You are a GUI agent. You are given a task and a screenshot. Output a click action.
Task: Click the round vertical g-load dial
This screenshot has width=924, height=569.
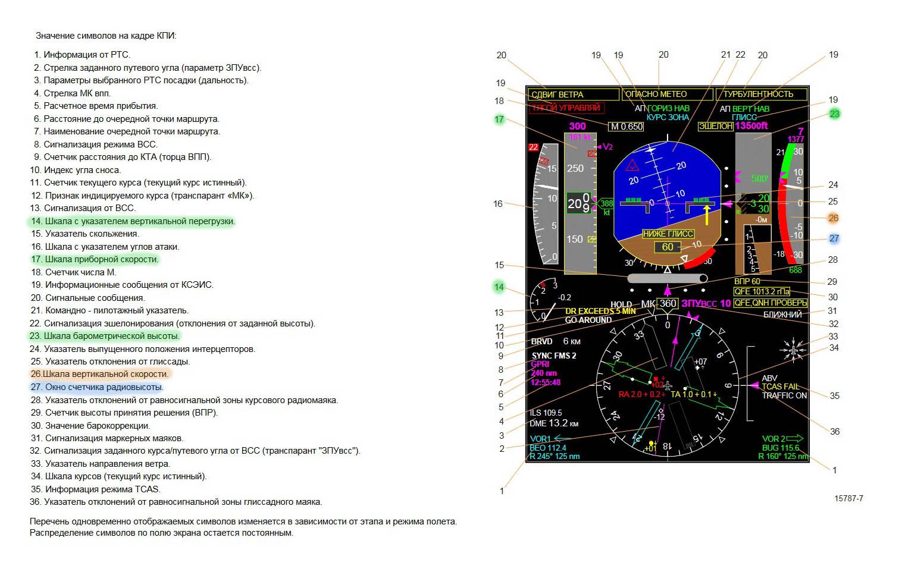[x=543, y=300]
